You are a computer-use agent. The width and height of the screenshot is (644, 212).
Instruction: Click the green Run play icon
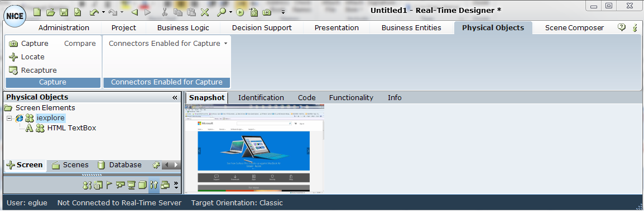coord(241,12)
